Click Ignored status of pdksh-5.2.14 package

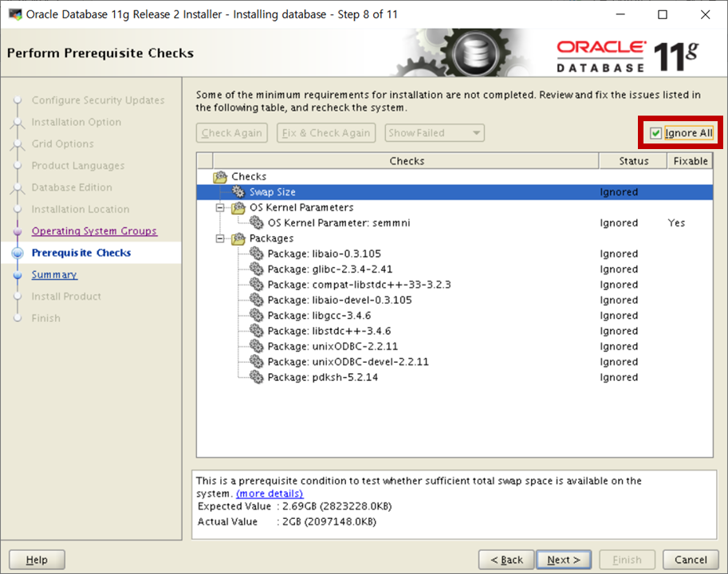619,377
